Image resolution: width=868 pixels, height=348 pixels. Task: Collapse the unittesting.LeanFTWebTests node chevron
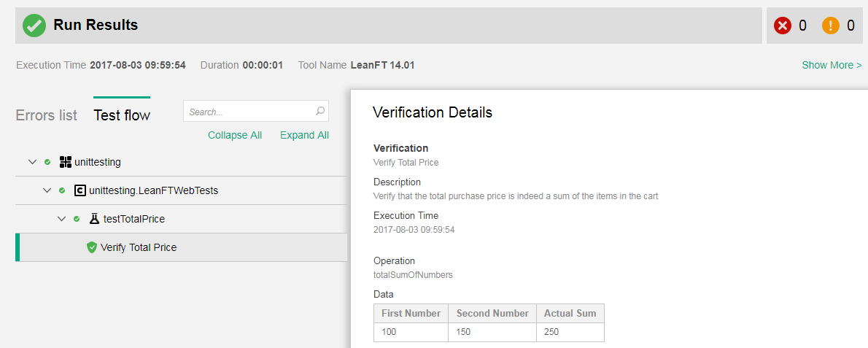pos(47,190)
